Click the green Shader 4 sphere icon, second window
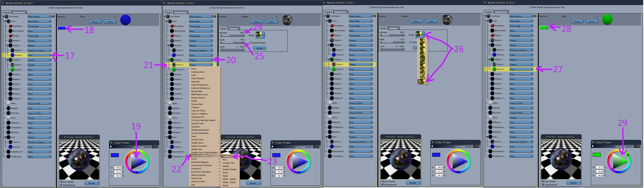 (172, 60)
